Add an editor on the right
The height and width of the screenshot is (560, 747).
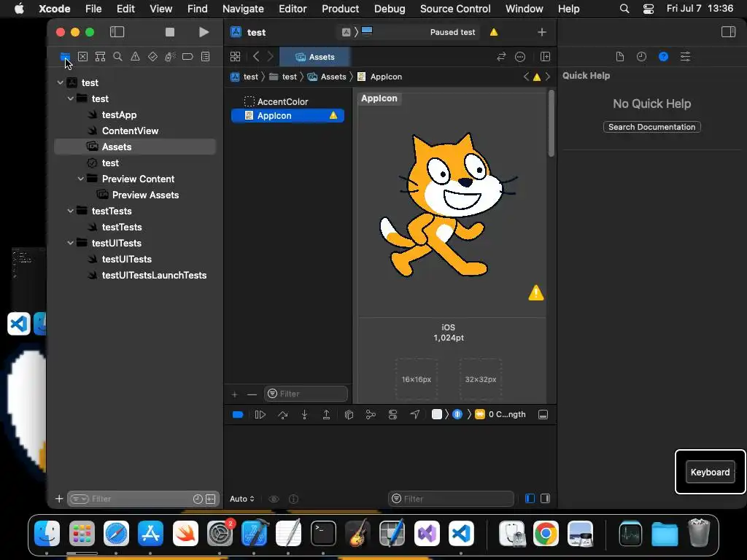(x=545, y=57)
